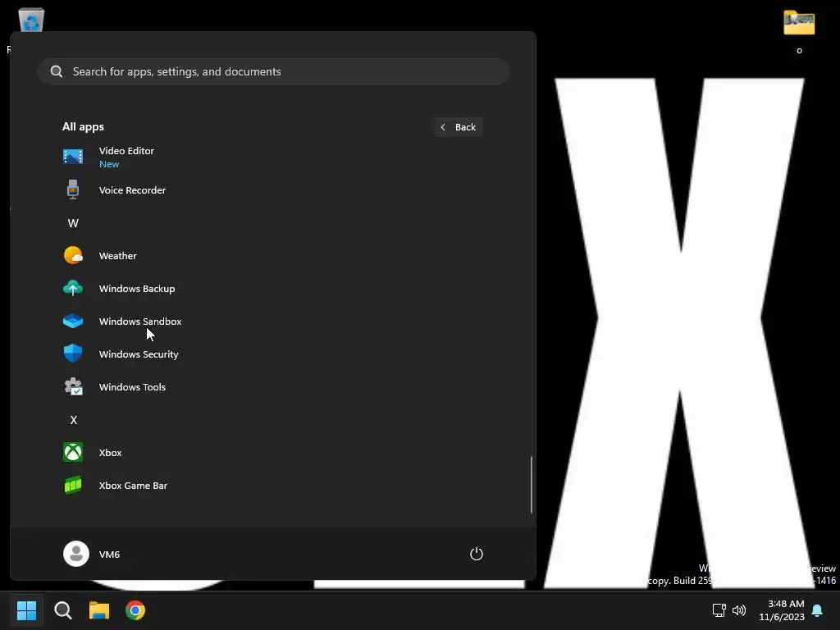Viewport: 840px width, 630px height.
Task: Click the 'Windows Security' label text
Action: click(139, 354)
